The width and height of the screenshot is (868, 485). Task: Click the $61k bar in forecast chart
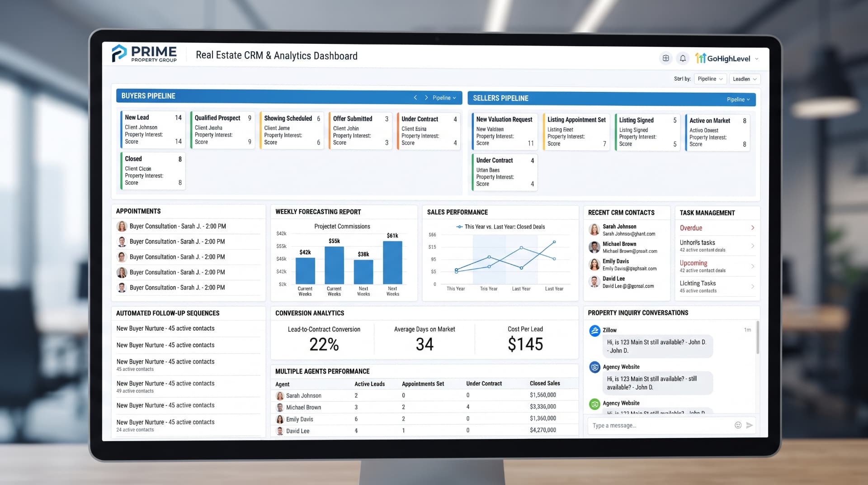pyautogui.click(x=392, y=262)
